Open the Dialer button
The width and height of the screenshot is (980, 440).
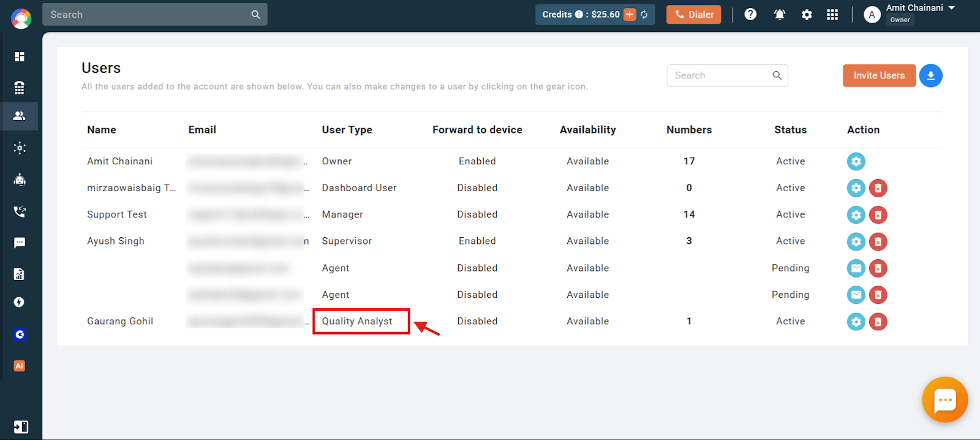coord(694,15)
